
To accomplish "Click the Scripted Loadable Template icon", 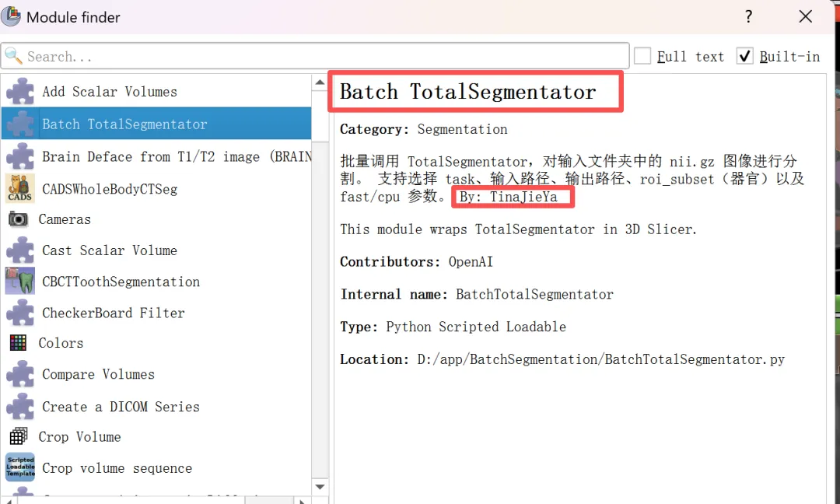I will tap(20, 467).
